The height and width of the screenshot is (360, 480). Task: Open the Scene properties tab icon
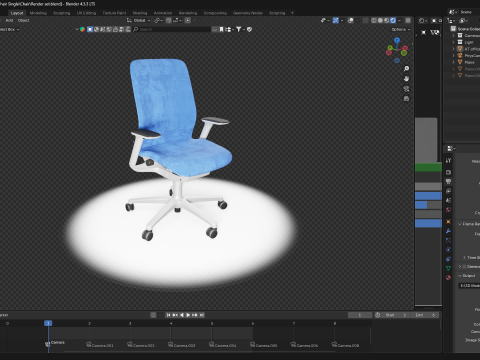point(448,200)
